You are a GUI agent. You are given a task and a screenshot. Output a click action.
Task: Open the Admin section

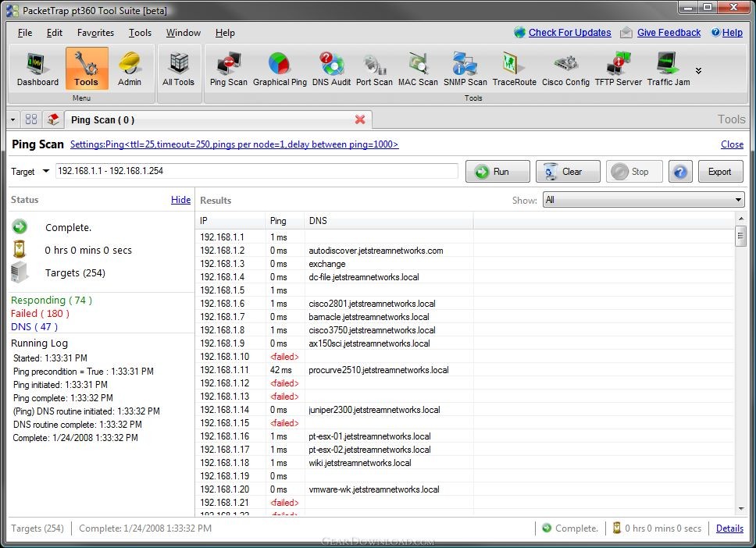pyautogui.click(x=129, y=69)
